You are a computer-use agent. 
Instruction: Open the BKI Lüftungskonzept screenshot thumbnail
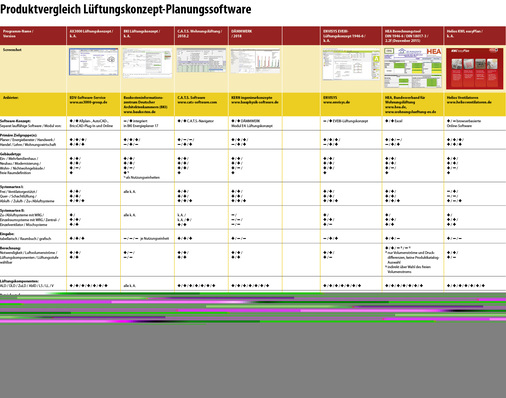[147, 63]
